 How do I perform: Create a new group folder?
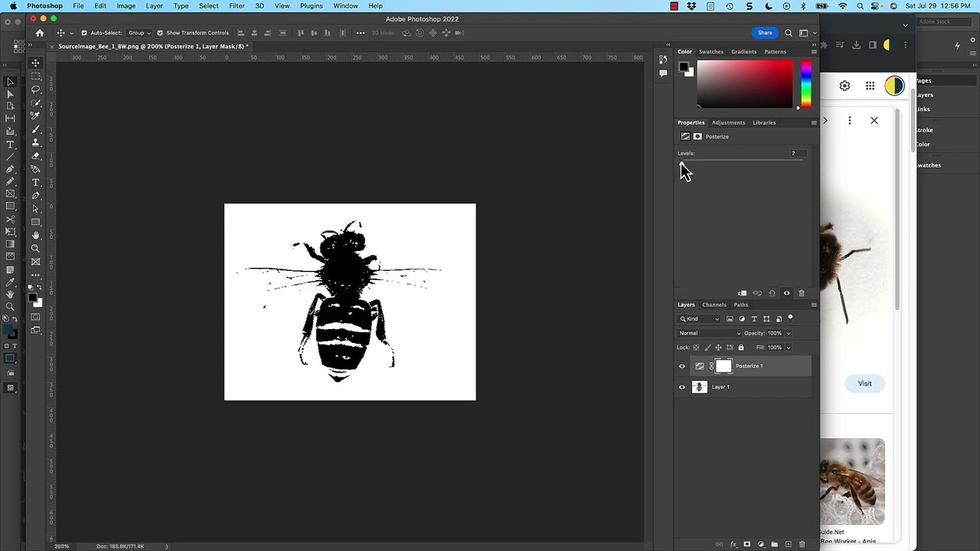click(775, 544)
